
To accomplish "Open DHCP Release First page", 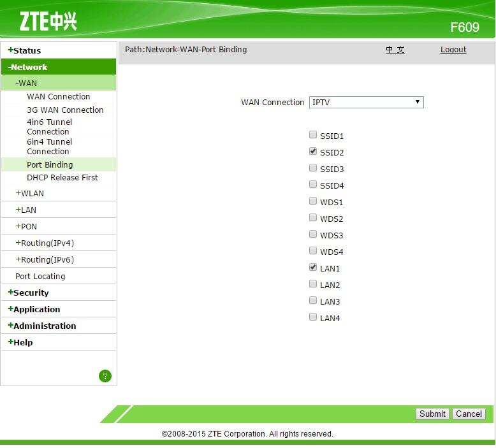I will point(62,177).
